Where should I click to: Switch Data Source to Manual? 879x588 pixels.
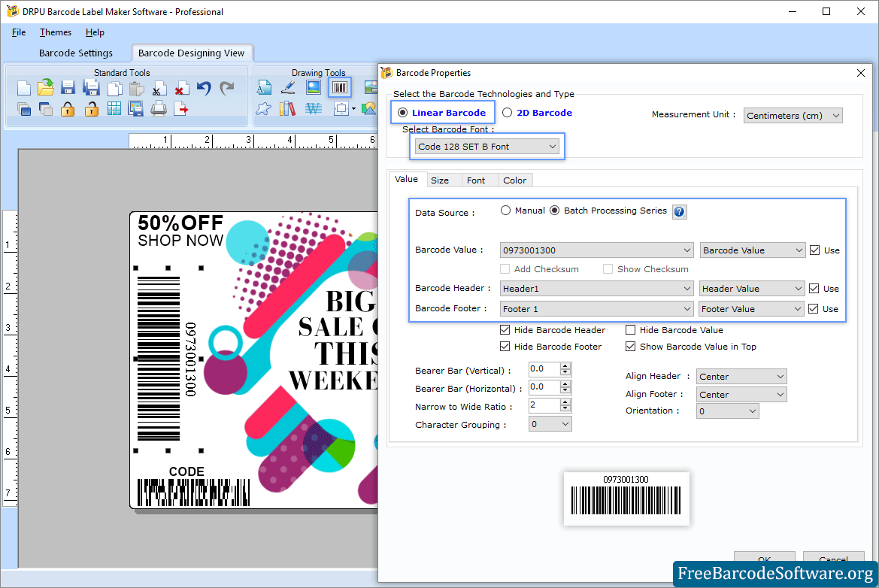[505, 211]
